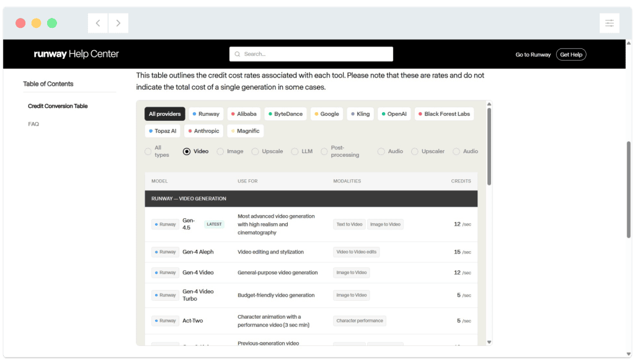Click the Runway tag in Gen-4 Video row

click(x=165, y=272)
